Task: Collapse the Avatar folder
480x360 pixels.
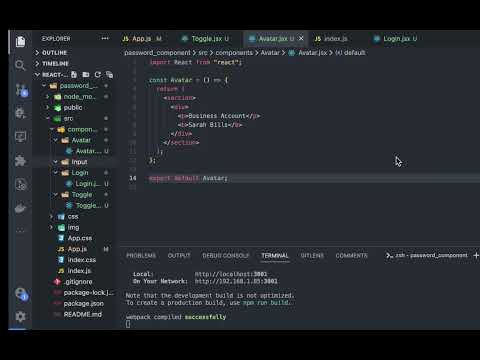Action: tap(75, 140)
